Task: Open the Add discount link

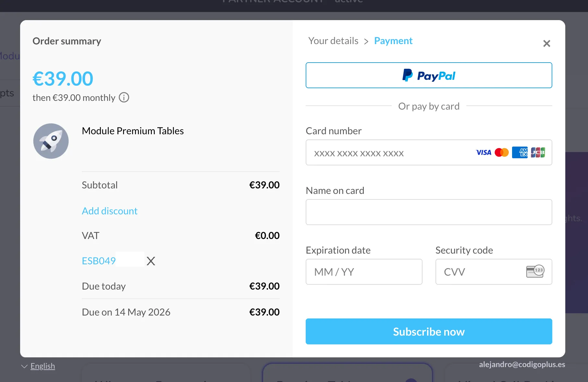Action: pos(110,211)
